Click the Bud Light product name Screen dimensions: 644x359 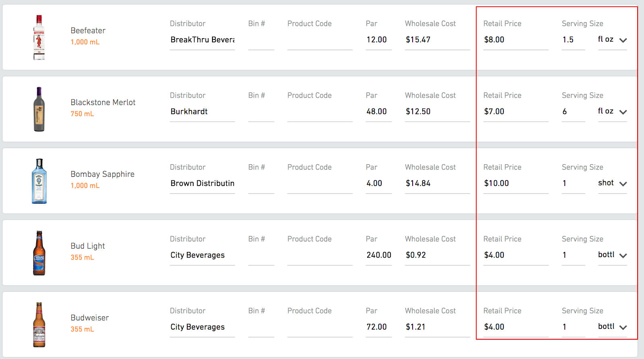point(88,246)
